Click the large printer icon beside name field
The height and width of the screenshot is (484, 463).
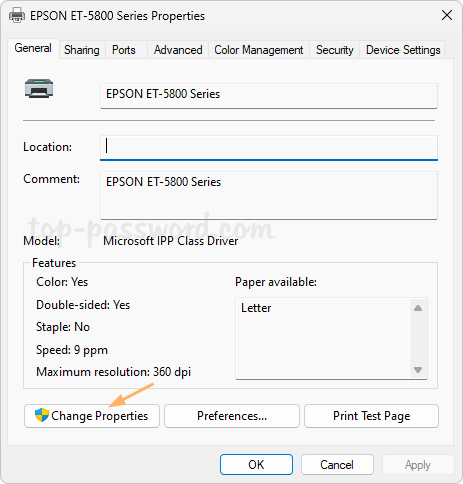(39, 88)
